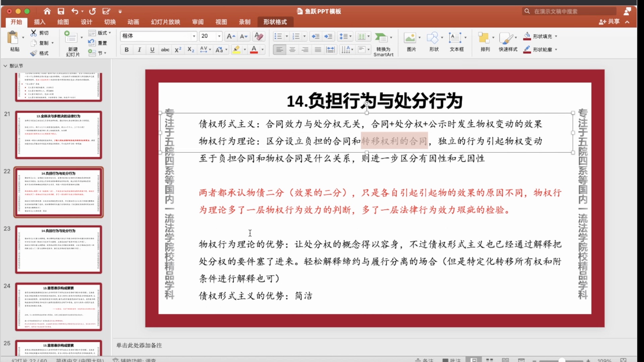
Task: Open the Animations (动画) tab
Action: click(x=133, y=22)
